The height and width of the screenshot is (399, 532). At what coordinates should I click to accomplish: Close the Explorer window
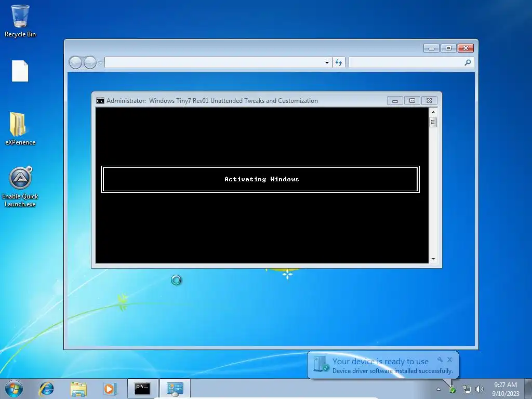[x=466, y=48]
